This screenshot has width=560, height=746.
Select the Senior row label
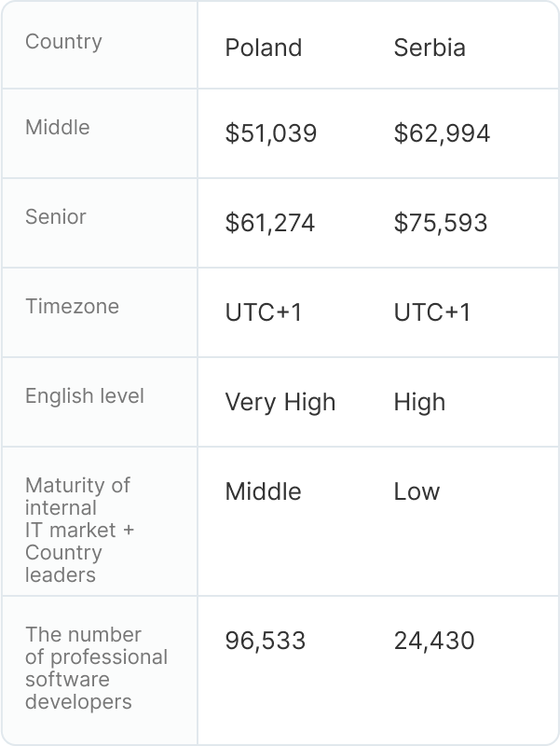56,217
